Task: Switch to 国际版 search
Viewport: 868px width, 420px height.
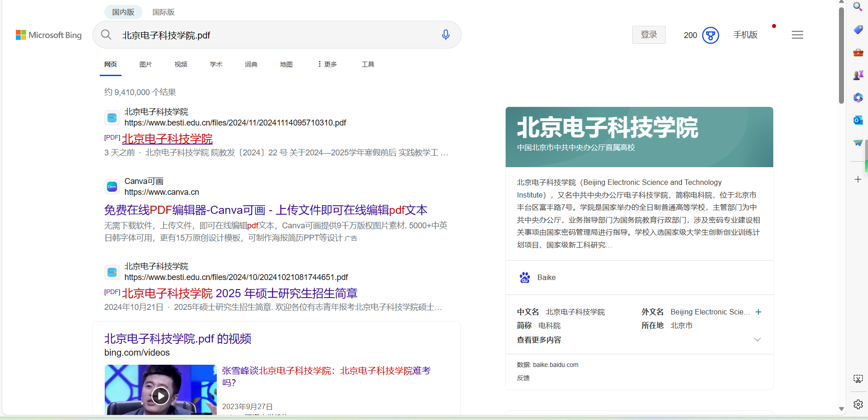Action: pyautogui.click(x=163, y=12)
